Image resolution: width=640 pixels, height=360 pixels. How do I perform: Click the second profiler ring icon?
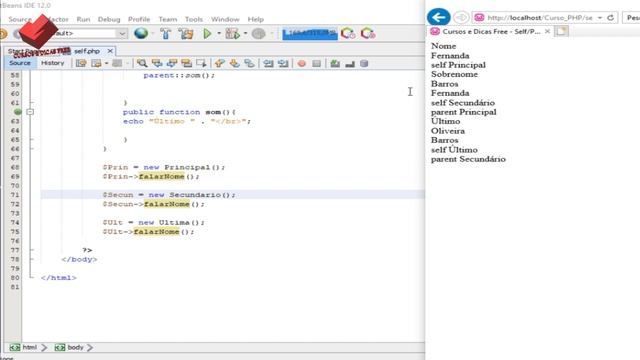coord(368,33)
